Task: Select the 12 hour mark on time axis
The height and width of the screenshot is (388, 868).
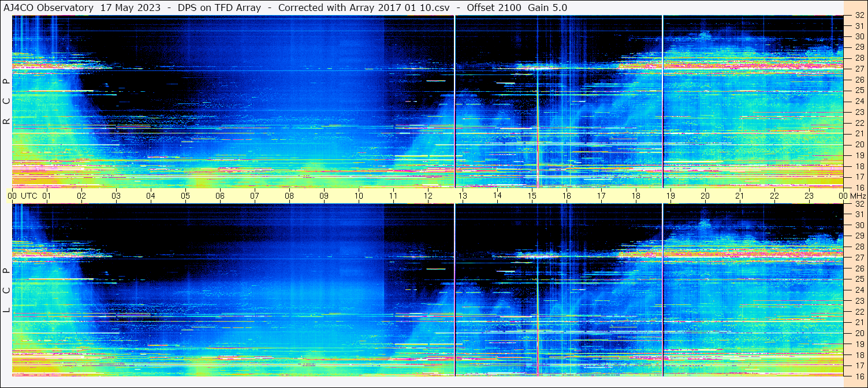Action: click(x=428, y=196)
